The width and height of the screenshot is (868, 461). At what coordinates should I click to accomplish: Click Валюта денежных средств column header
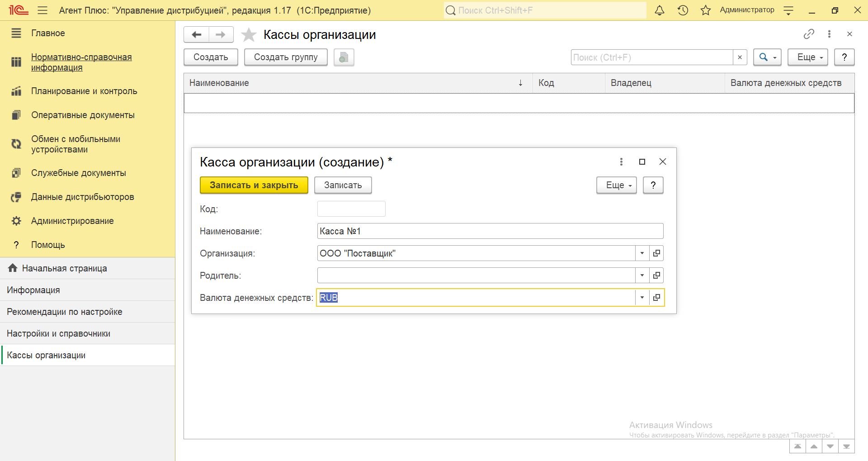[789, 83]
